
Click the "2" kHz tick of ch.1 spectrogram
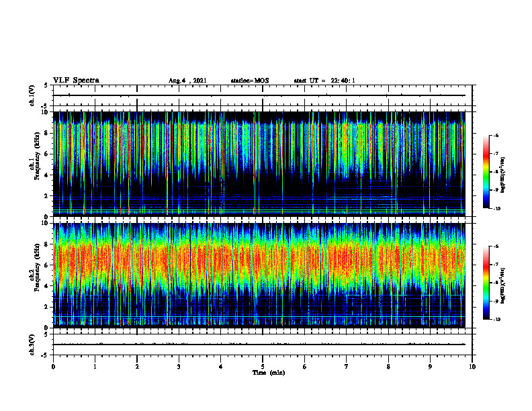[47, 195]
